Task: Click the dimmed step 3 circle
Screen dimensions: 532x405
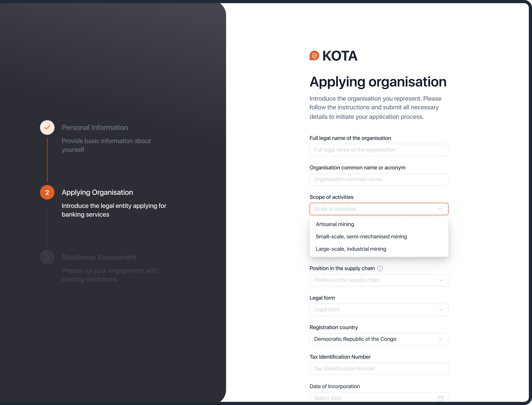Action: point(47,257)
